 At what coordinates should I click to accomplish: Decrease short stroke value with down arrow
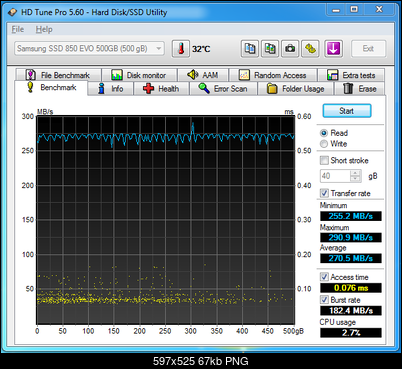[356, 179]
